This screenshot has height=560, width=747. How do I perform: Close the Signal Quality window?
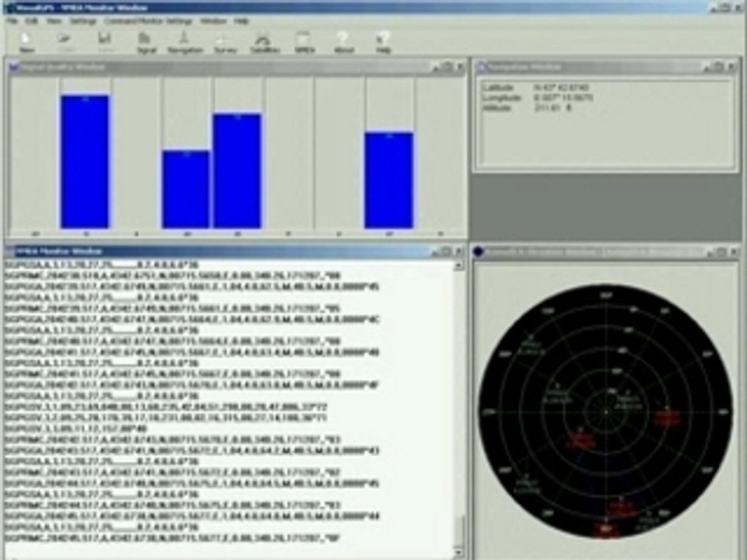pyautogui.click(x=460, y=67)
